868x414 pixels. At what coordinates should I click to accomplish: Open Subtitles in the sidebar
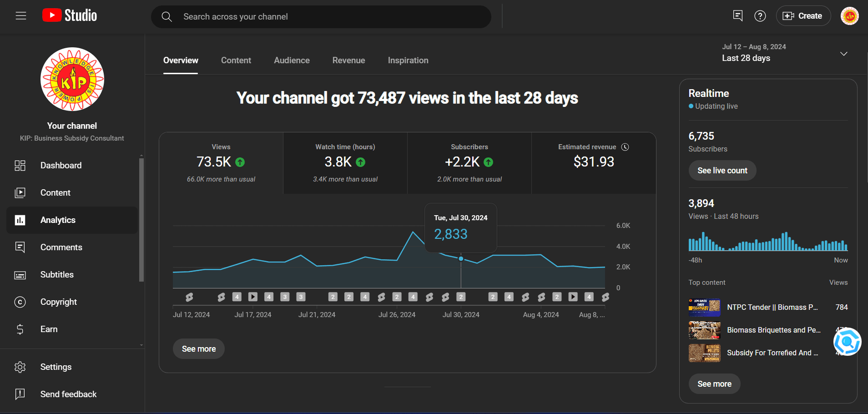point(72,275)
